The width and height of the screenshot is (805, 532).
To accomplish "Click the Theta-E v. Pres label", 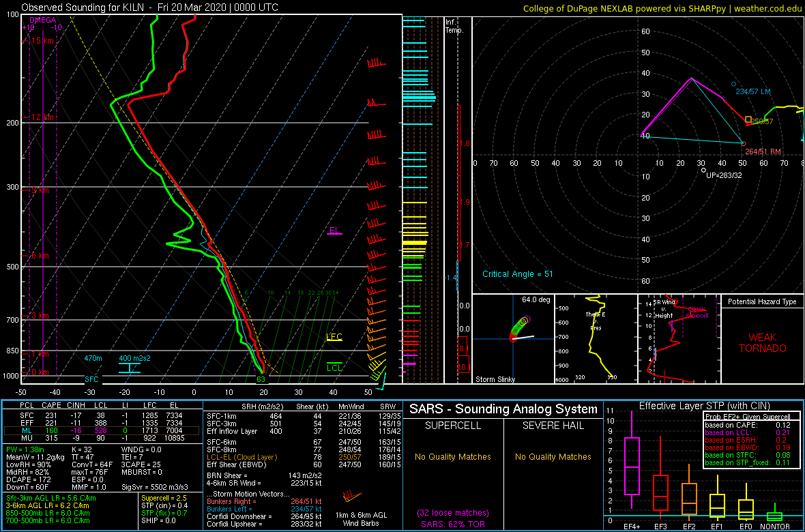I will coord(596,321).
